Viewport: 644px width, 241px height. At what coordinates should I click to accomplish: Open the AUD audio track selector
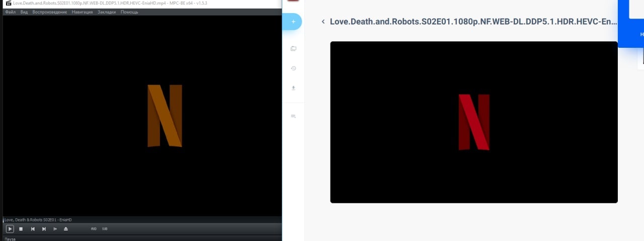(94, 229)
